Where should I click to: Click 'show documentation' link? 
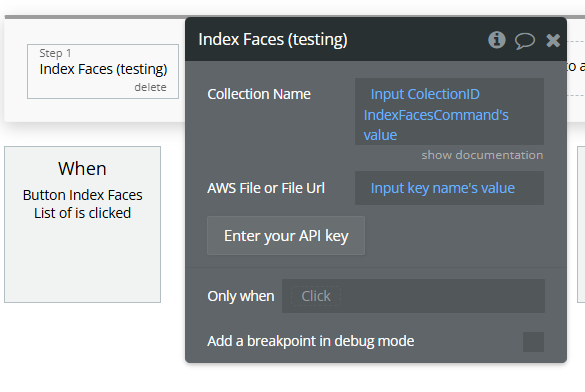pyautogui.click(x=482, y=155)
